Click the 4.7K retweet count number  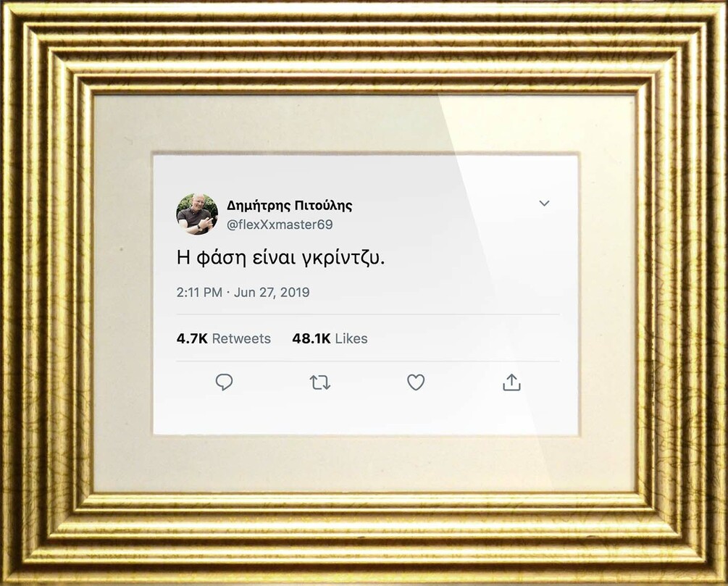tap(192, 338)
